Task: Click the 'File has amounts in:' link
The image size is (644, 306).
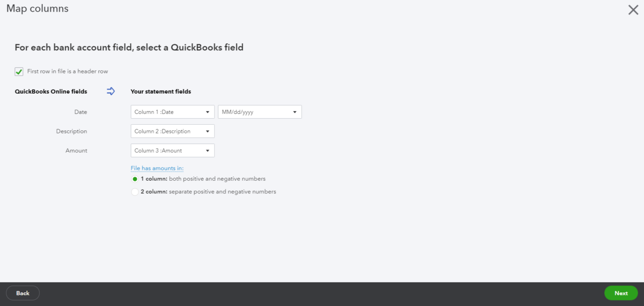Action: (157, 168)
